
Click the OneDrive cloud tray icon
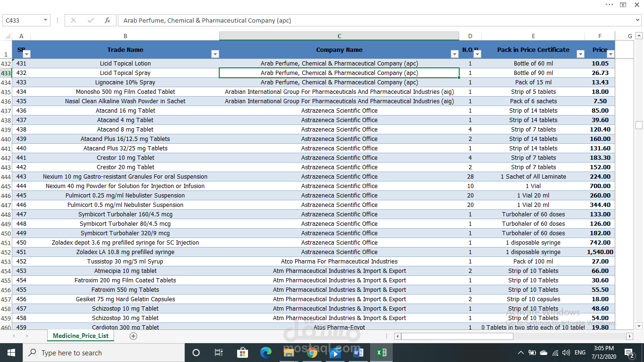click(x=544, y=353)
